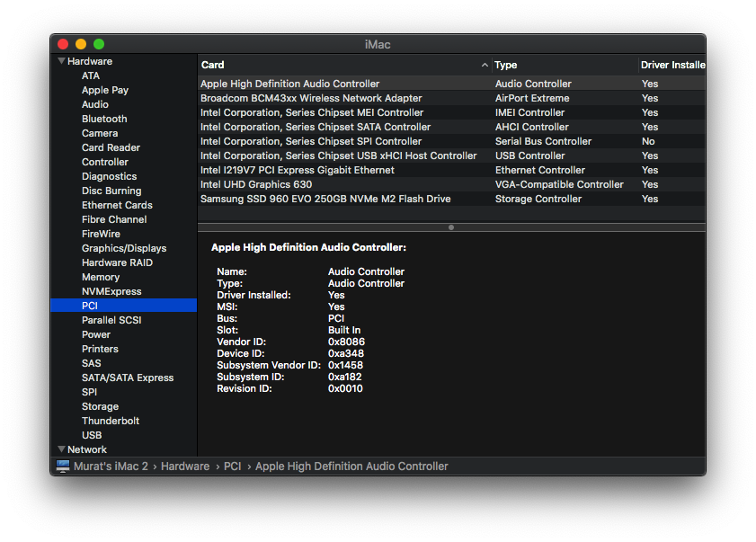Select Hardware RAID in the sidebar
Image resolution: width=756 pixels, height=542 pixels.
click(x=117, y=262)
